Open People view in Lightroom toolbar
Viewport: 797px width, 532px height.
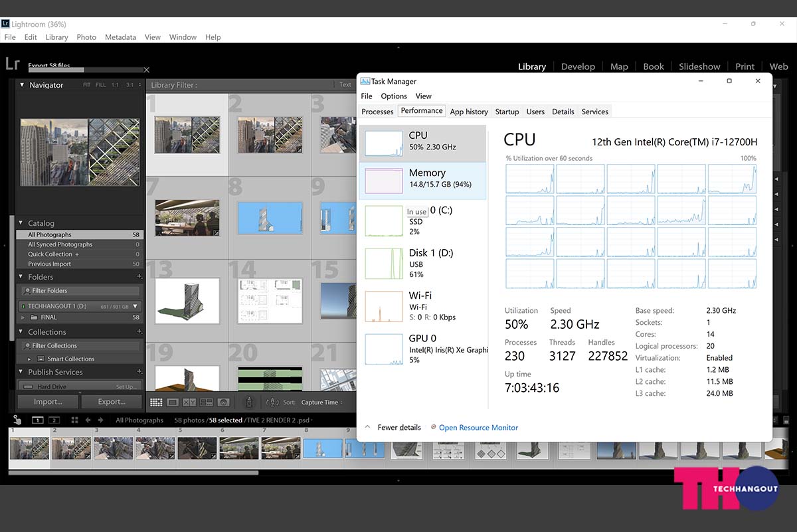[223, 402]
